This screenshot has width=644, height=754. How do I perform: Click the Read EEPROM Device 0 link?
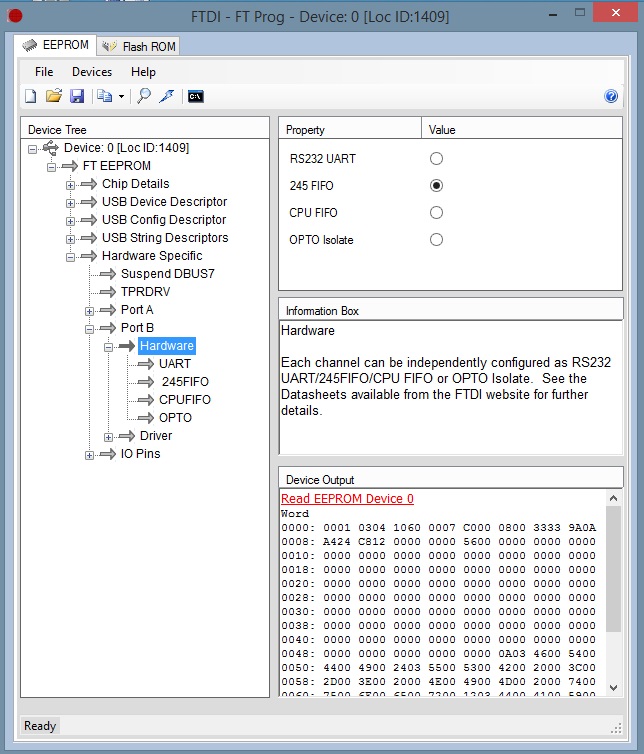click(347, 499)
